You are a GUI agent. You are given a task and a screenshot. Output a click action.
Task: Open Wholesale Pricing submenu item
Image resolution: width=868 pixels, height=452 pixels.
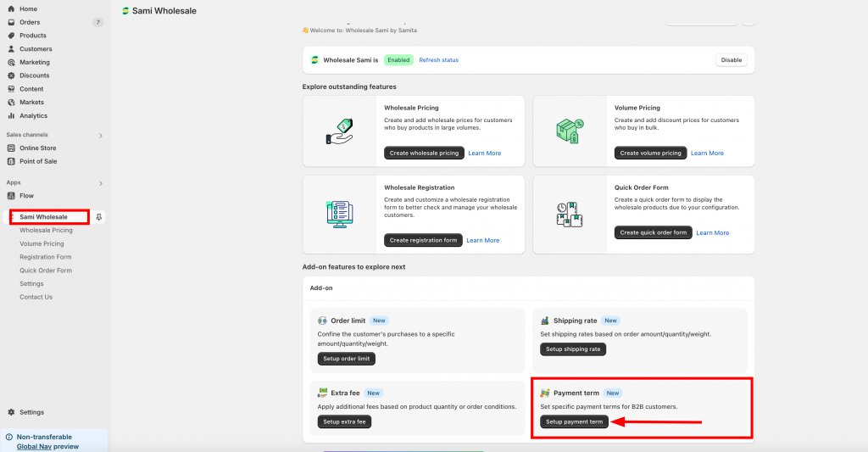coord(46,231)
